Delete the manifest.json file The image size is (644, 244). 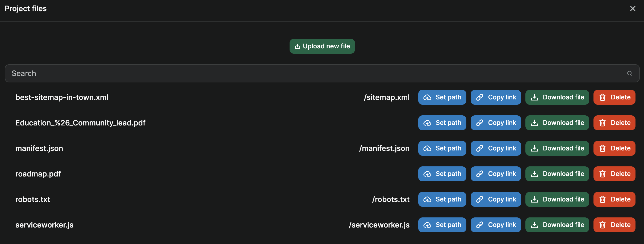614,148
